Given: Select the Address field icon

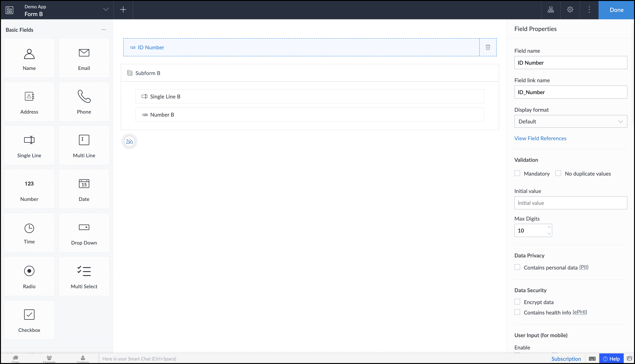Looking at the screenshot, I should pyautogui.click(x=29, y=96).
